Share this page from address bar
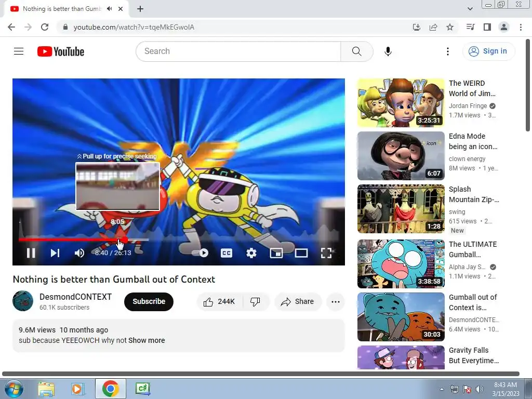 pyautogui.click(x=433, y=27)
